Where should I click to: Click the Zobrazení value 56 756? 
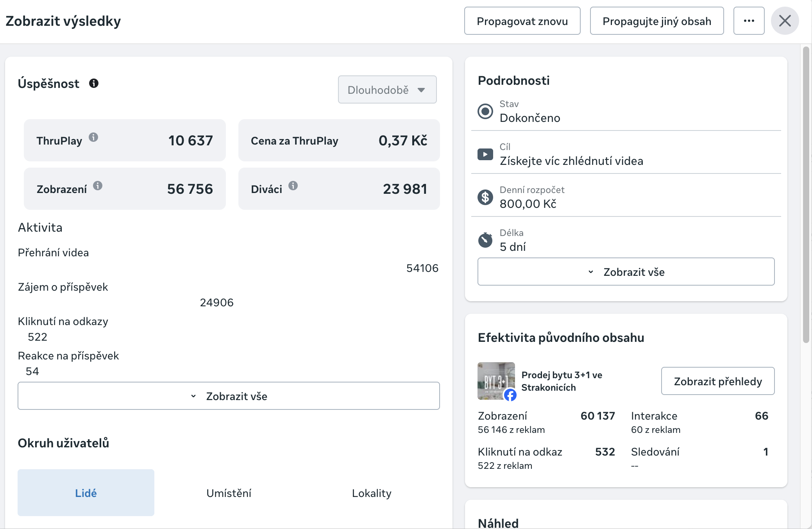(190, 189)
